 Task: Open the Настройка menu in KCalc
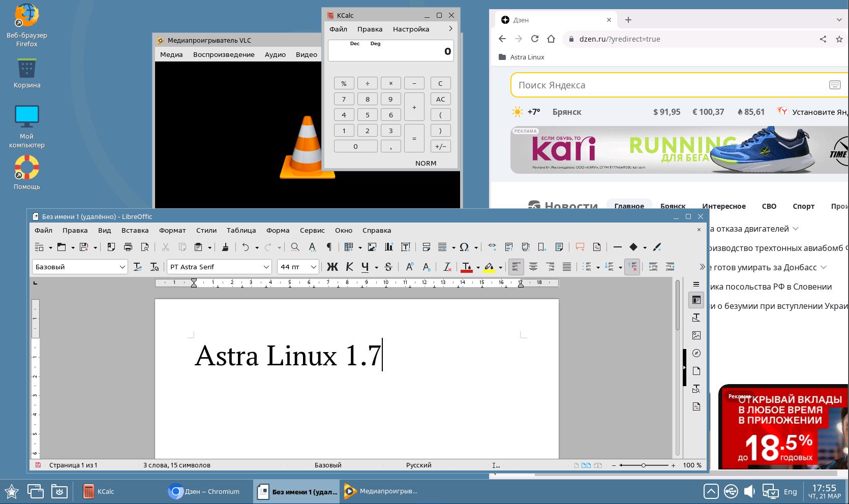[411, 29]
